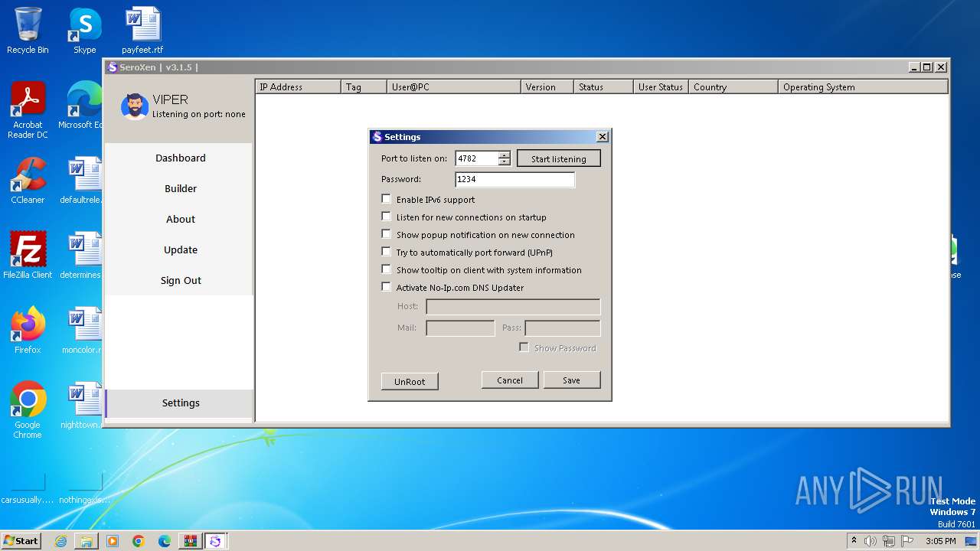Cancel the Settings dialog

click(510, 380)
